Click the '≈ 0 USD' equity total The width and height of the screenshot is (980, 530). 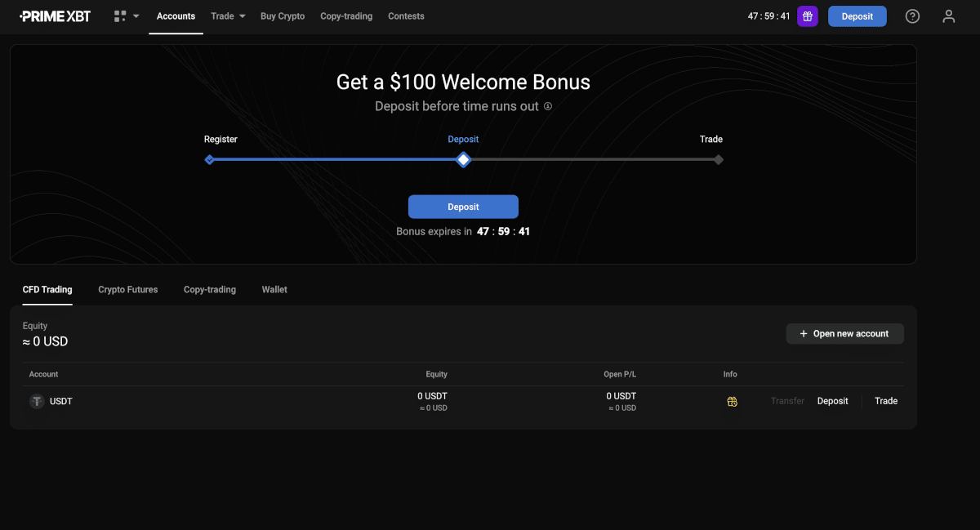pos(46,341)
